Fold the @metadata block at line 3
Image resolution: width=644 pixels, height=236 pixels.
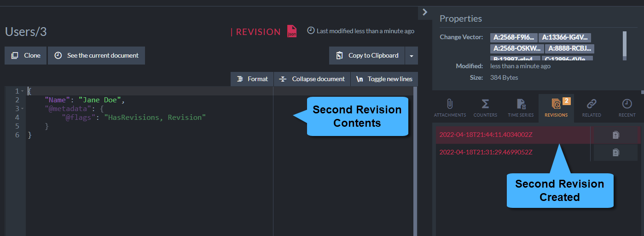coord(22,109)
